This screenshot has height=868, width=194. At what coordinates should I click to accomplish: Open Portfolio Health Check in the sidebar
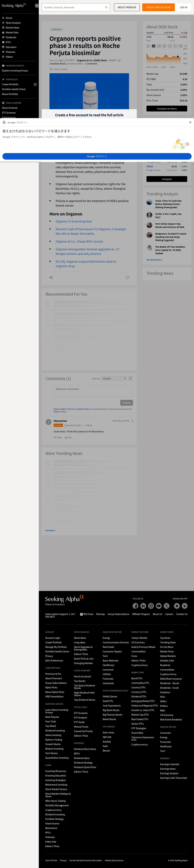tap(14, 89)
